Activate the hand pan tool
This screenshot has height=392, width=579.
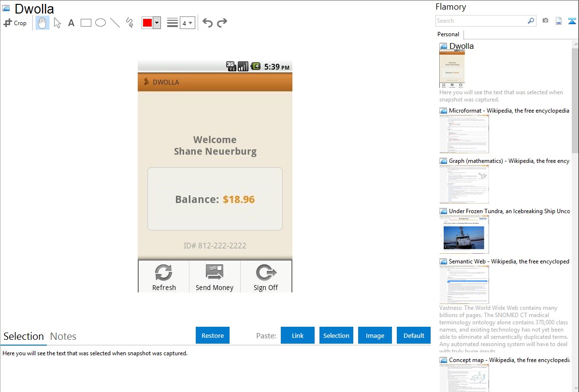click(43, 23)
